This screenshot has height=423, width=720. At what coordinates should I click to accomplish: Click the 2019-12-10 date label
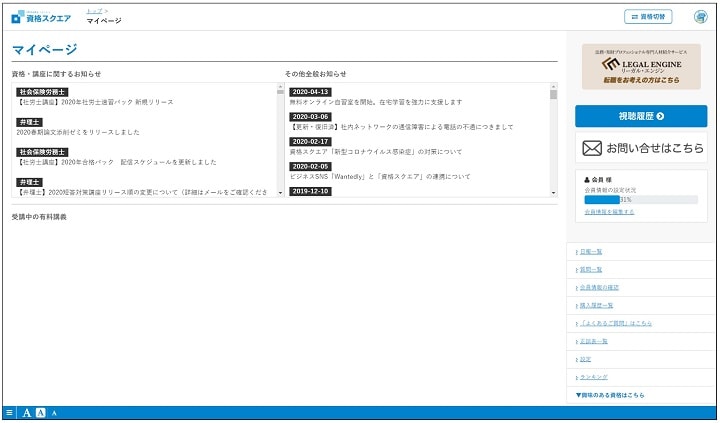310,191
